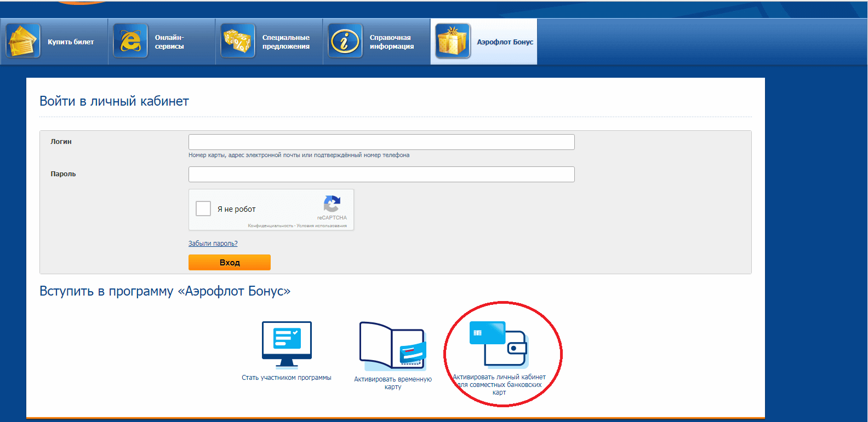This screenshot has width=868, height=422.
Task: Check the 'Я не робот' checkbox
Action: pos(203,209)
